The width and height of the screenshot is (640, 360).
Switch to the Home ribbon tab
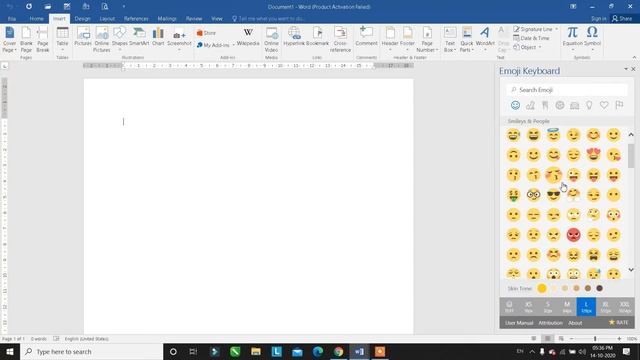pyautogui.click(x=36, y=19)
